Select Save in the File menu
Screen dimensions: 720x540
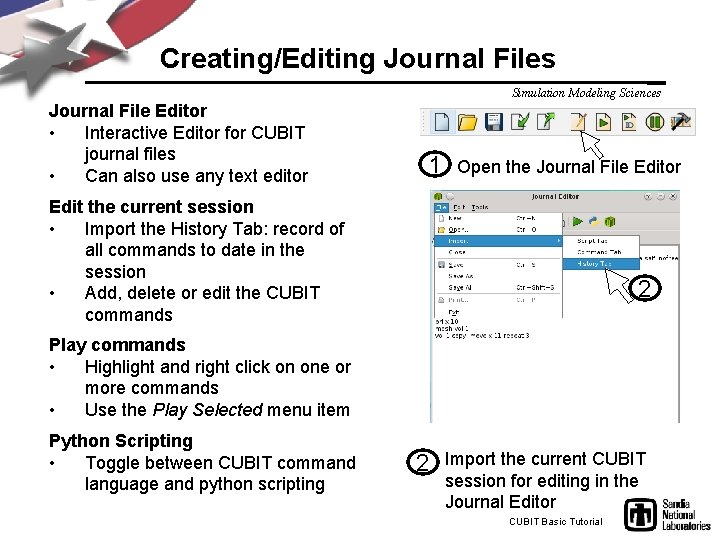[x=498, y=265]
